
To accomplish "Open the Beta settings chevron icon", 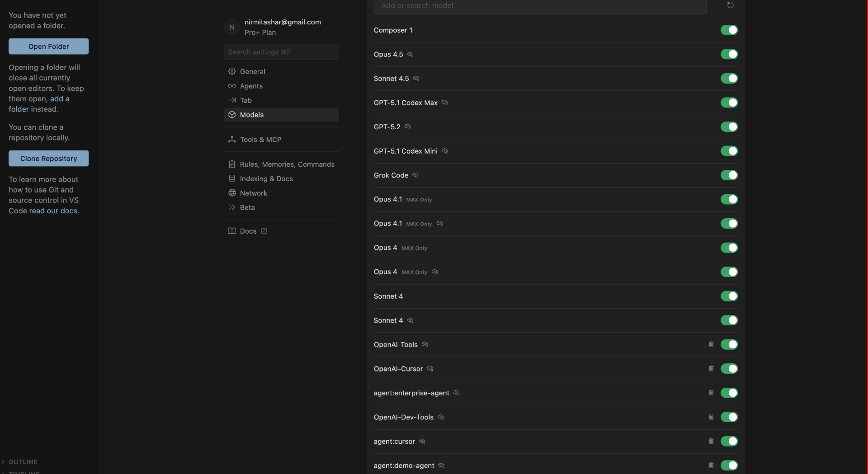I will click(232, 207).
